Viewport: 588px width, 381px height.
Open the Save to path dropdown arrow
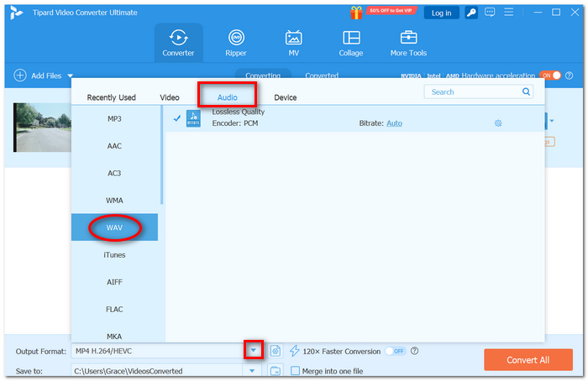pyautogui.click(x=252, y=371)
